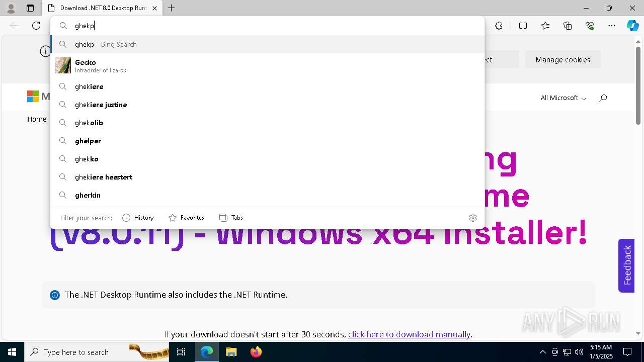Open Browser essentials heart icon
This screenshot has width=644, height=362.
[590, 26]
